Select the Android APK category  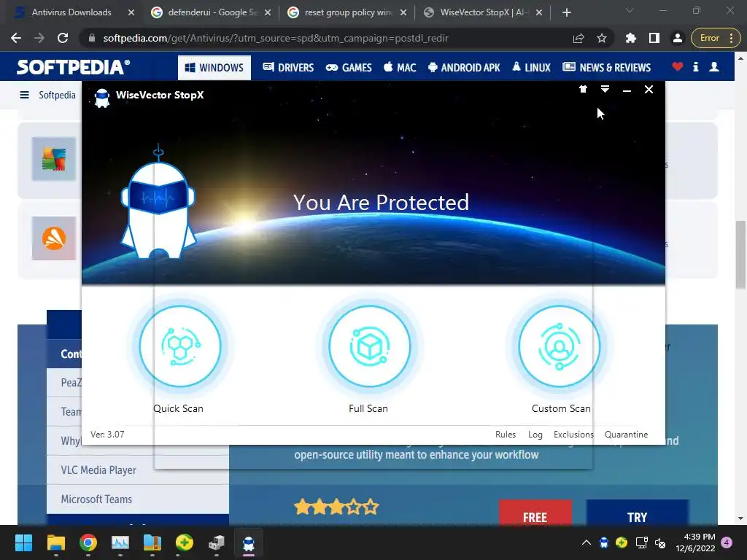point(464,68)
